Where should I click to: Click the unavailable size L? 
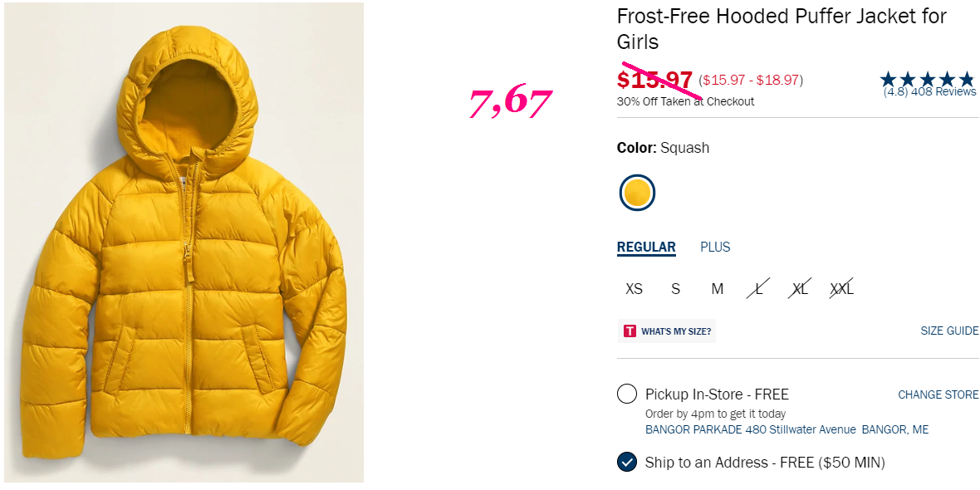[x=759, y=289]
